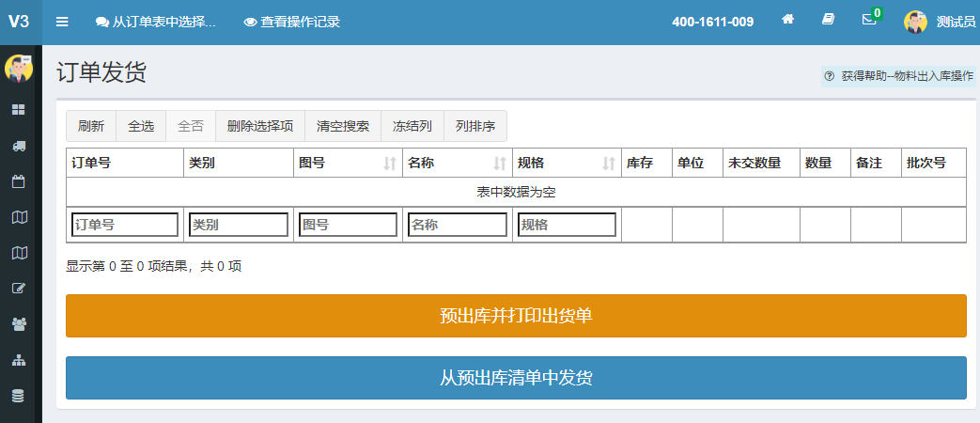This screenshot has height=423, width=980.
Task: Open the lower map sidebar icon
Action: point(20,253)
